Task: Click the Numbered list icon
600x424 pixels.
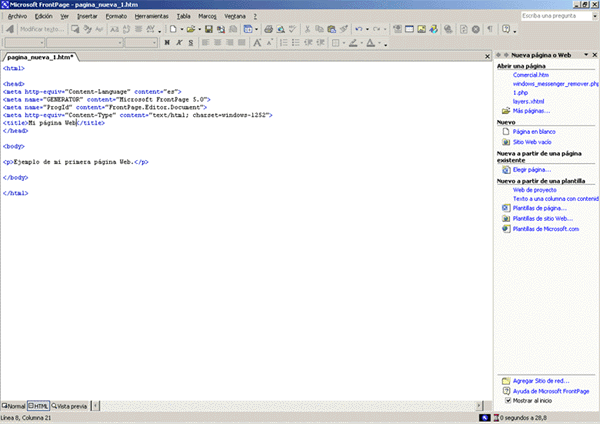Action: (284, 42)
